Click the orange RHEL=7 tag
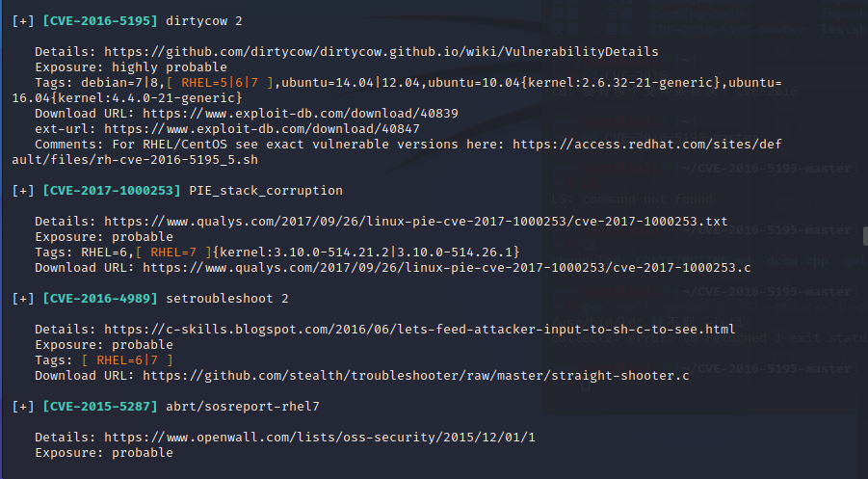Viewport: 868px width, 479px height. tap(173, 253)
